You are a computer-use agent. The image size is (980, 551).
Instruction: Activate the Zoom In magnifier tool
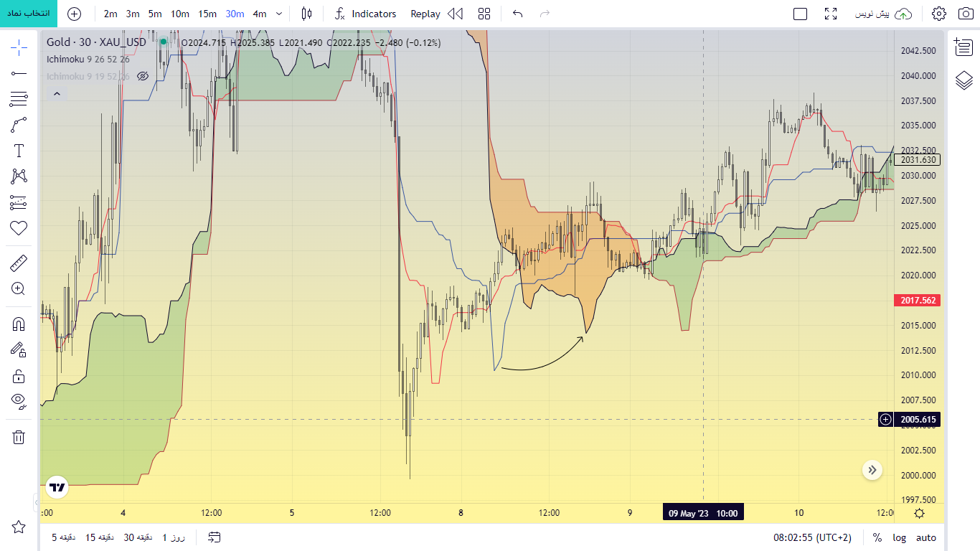[19, 289]
